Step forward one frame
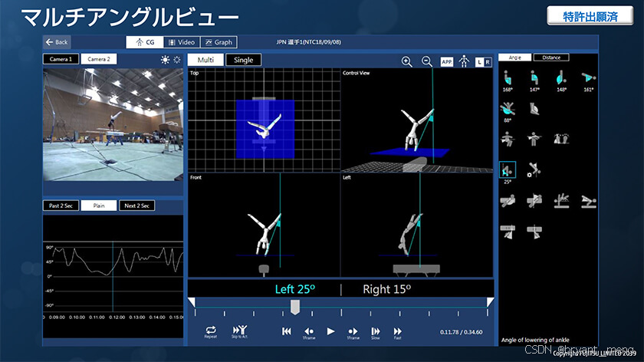This screenshot has height=362, width=644. (x=353, y=333)
